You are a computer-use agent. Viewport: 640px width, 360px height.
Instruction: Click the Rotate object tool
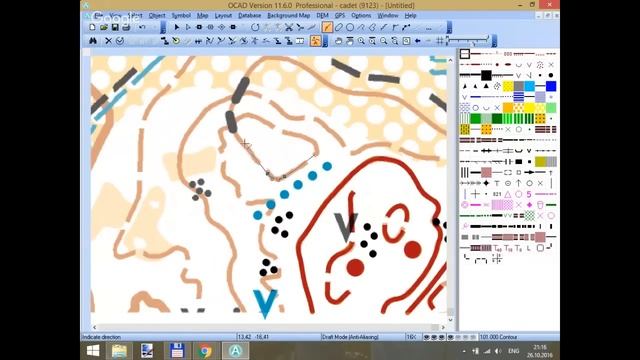(255, 27)
